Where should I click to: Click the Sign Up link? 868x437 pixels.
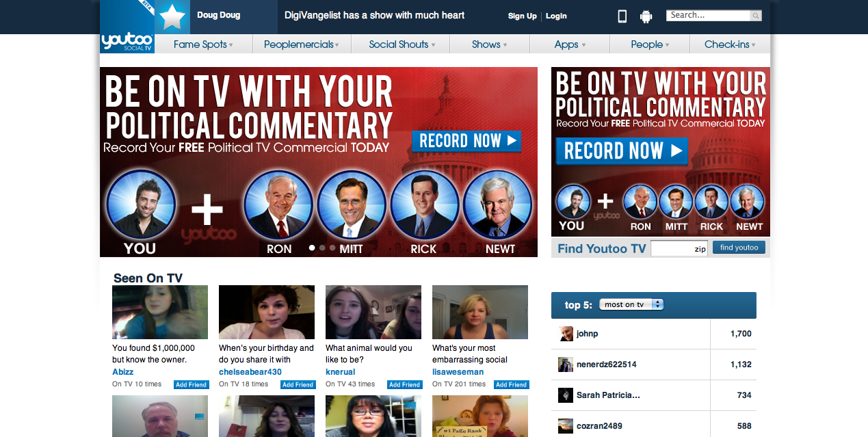pyautogui.click(x=523, y=16)
